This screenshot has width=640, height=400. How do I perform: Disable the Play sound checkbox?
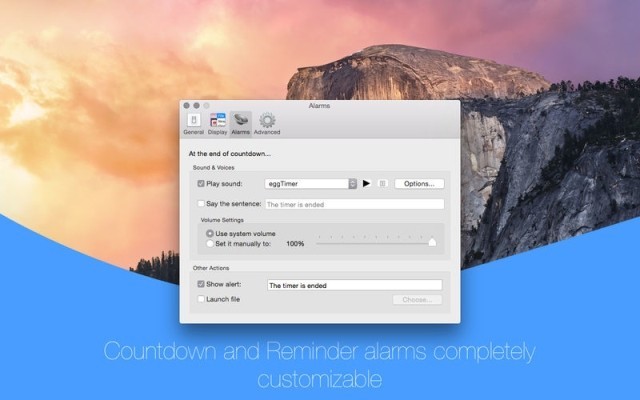[201, 184]
